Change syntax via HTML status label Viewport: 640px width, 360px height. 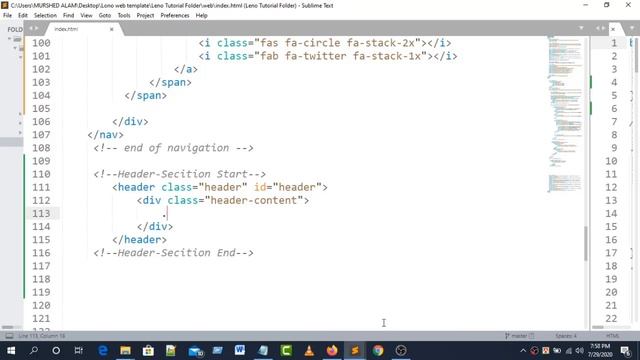point(612,336)
